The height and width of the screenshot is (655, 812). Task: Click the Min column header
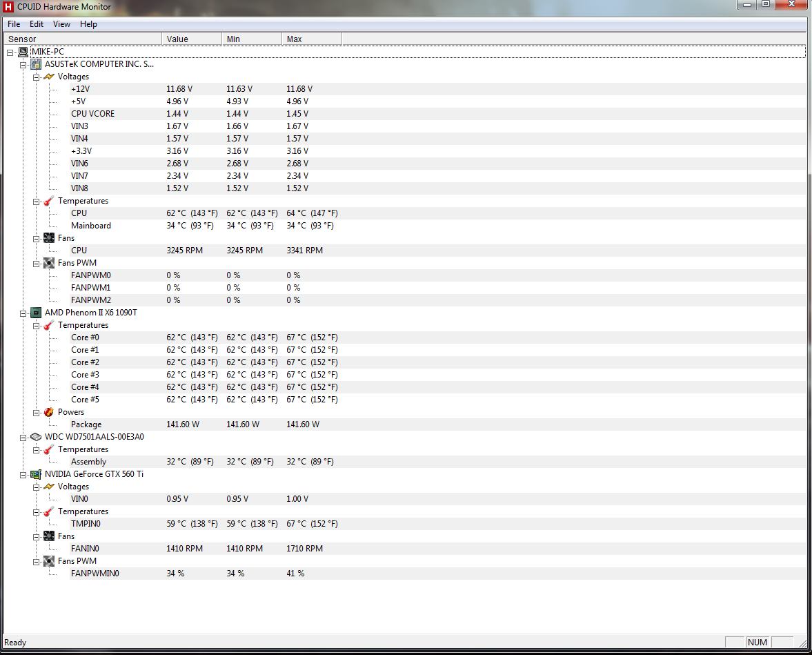tap(252, 39)
